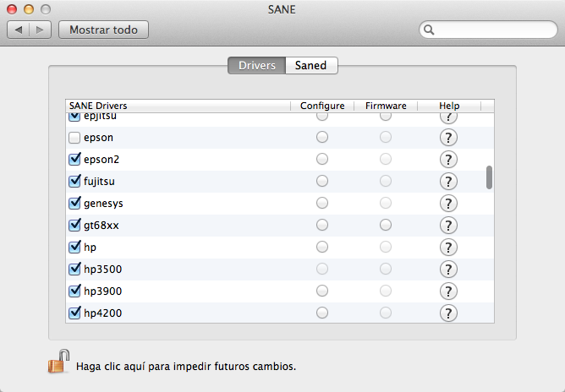Switch to the Saned tab
565x392 pixels.
[310, 65]
